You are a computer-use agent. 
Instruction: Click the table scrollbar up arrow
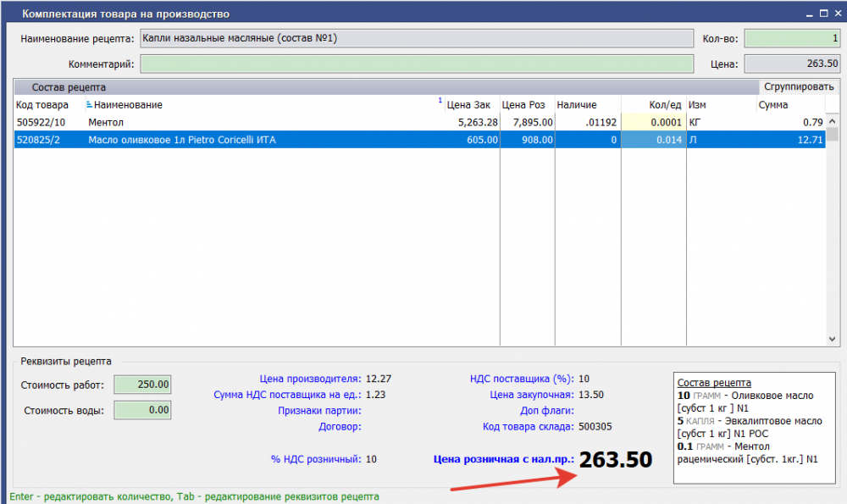tap(833, 121)
